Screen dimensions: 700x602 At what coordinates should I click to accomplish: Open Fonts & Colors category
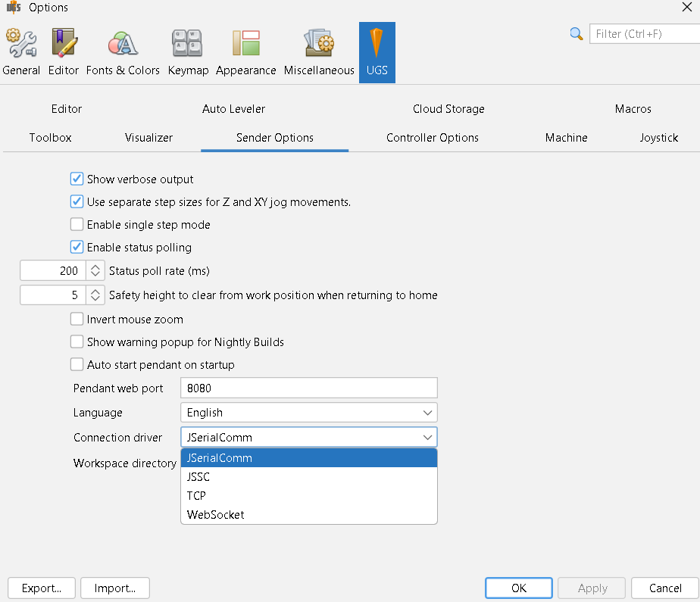click(123, 52)
